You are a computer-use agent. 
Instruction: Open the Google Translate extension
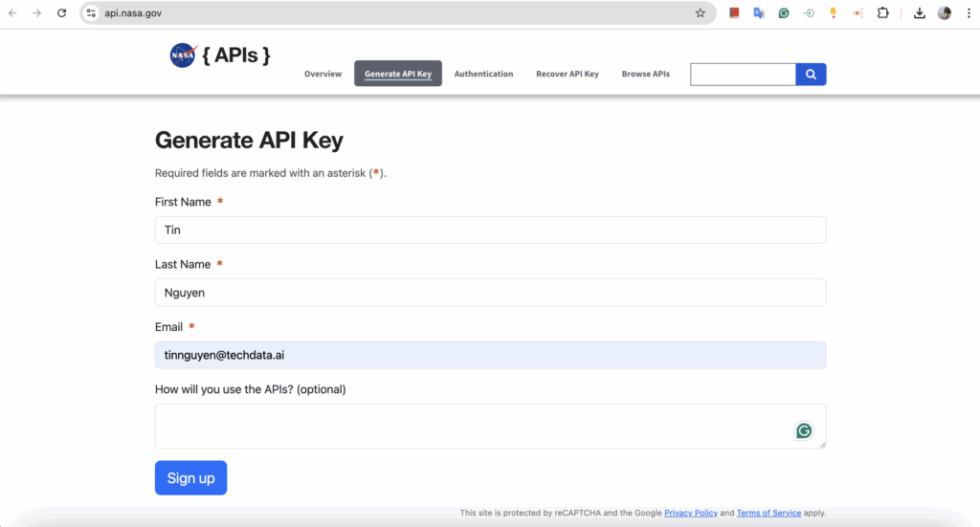click(x=759, y=13)
